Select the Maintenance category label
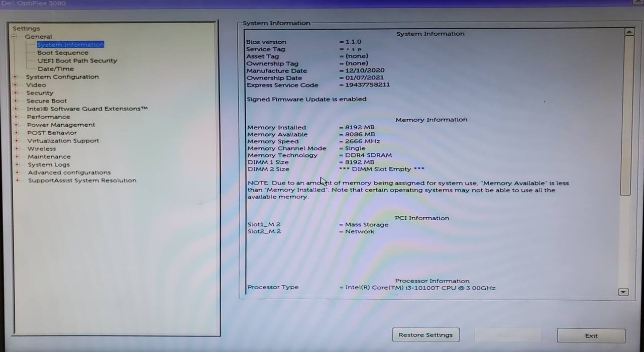644x352 pixels. (x=49, y=157)
